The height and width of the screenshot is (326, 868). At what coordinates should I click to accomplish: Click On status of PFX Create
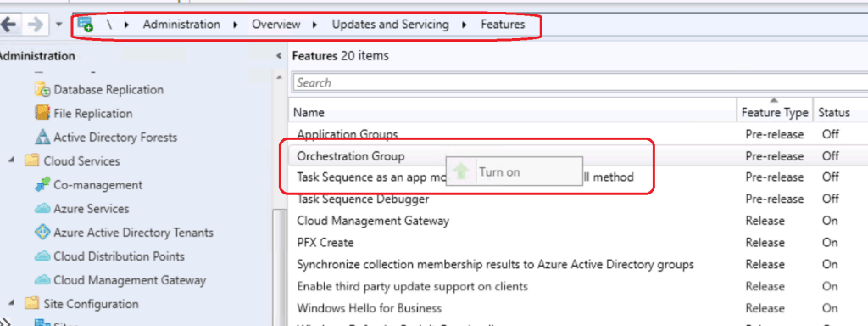pos(830,243)
